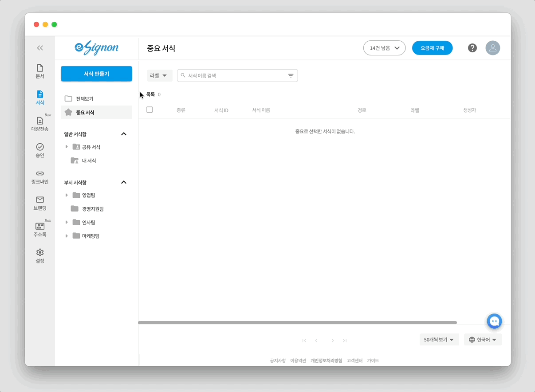Select the 서식 (Forms) sidebar icon
This screenshot has height=392, width=535.
(x=40, y=98)
